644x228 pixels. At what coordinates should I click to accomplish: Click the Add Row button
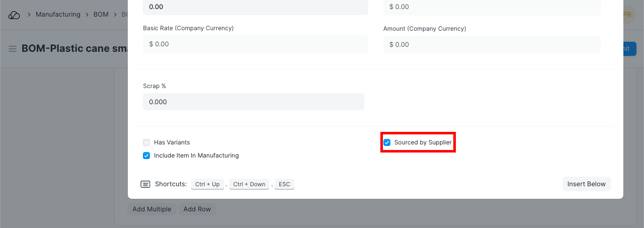[197, 209]
